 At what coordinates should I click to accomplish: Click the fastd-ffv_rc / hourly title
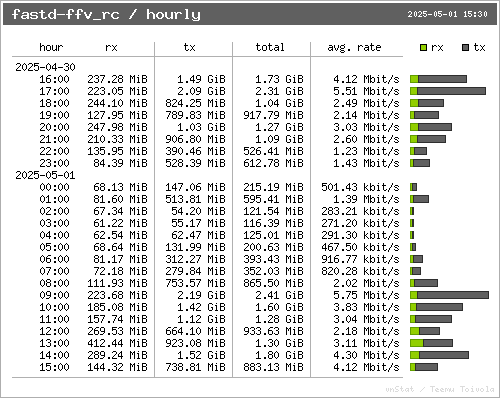(x=106, y=14)
